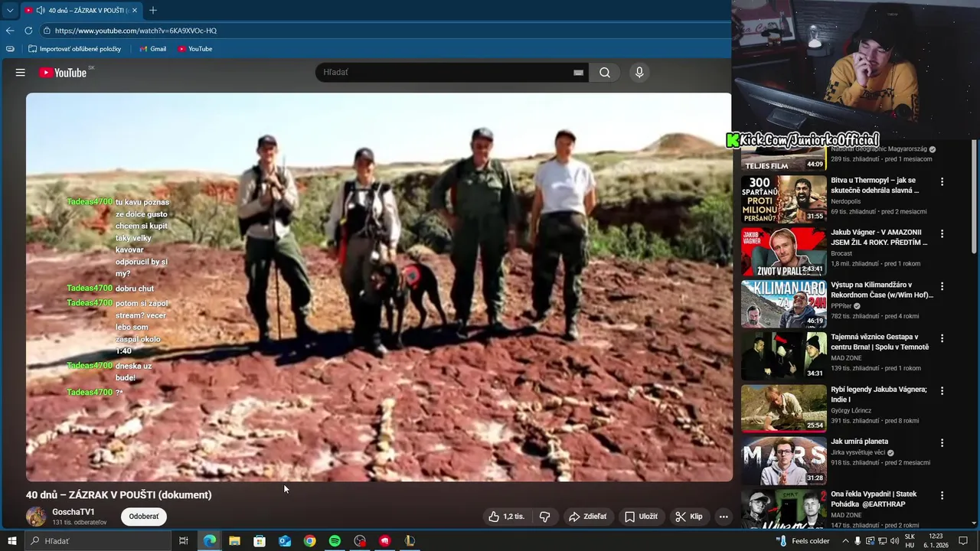Viewport: 980px width, 551px height.
Task: Open Tajemná věznice Gestapa video title
Action: click(x=880, y=342)
